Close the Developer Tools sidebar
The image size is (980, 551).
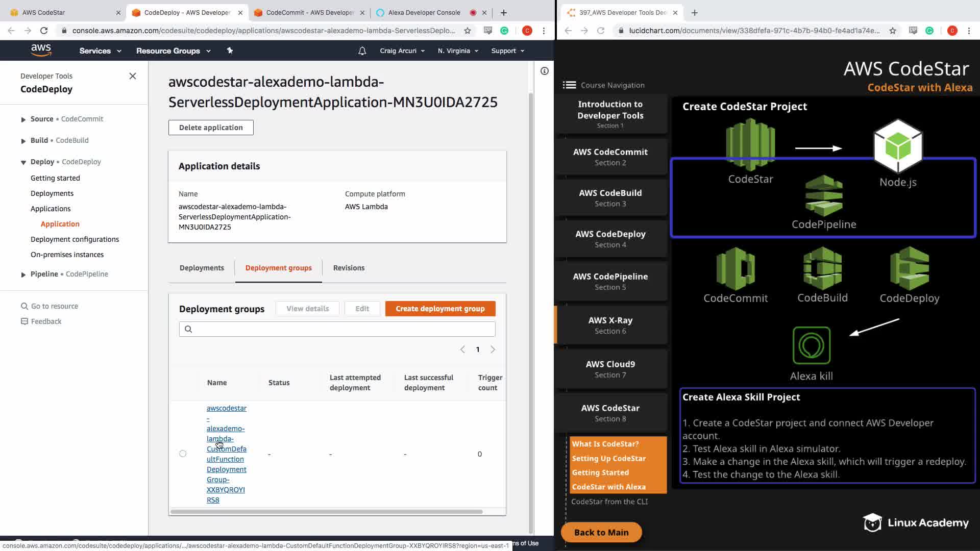pos(133,76)
